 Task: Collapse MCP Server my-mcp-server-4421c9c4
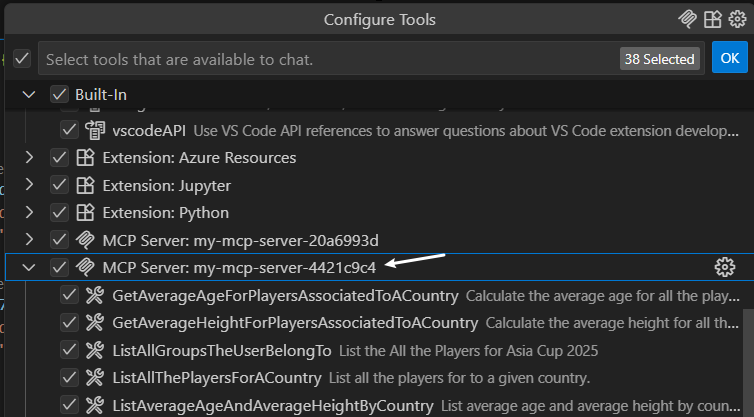coord(29,267)
